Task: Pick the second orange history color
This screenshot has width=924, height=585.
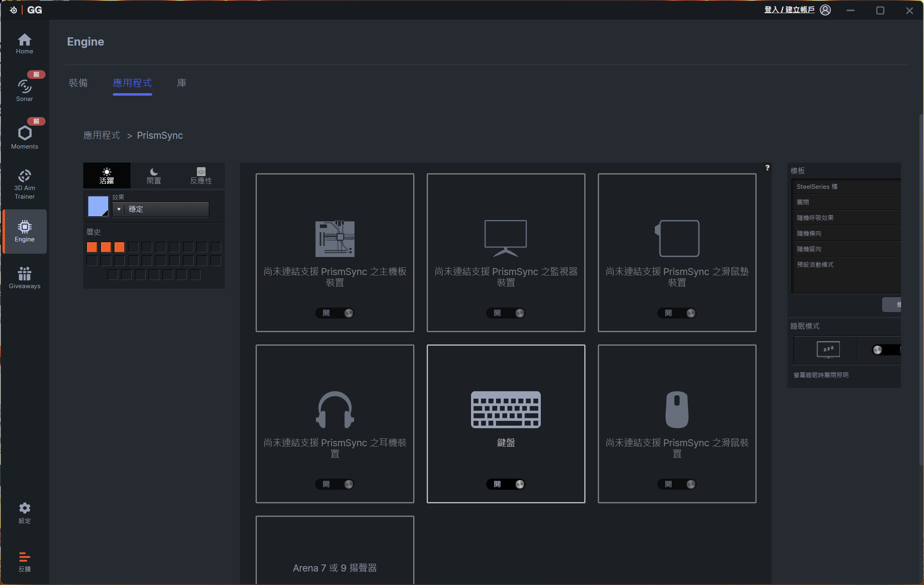Action: click(106, 247)
